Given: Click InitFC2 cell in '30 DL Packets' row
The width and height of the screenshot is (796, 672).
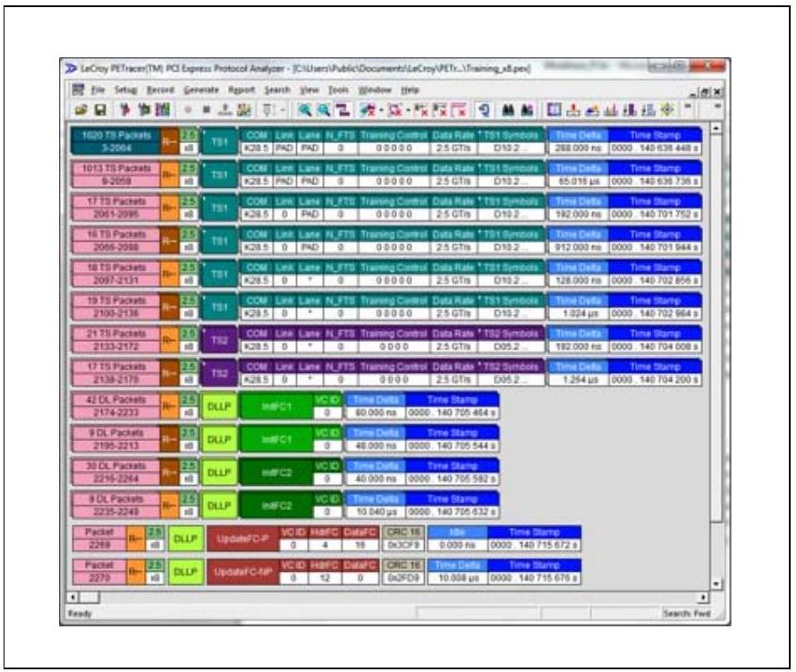Looking at the screenshot, I should click(276, 472).
